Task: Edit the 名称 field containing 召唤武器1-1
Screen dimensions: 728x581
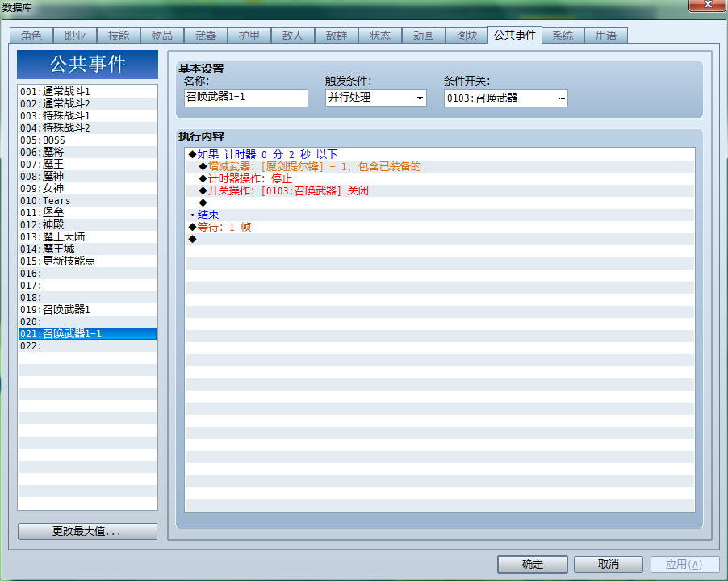Action: click(x=246, y=98)
